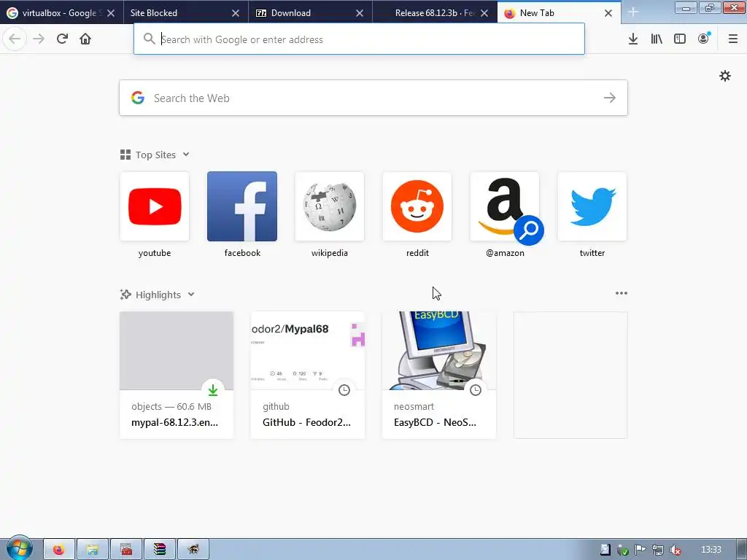Open the Action Center flag icon
The image size is (747, 560).
(640, 550)
